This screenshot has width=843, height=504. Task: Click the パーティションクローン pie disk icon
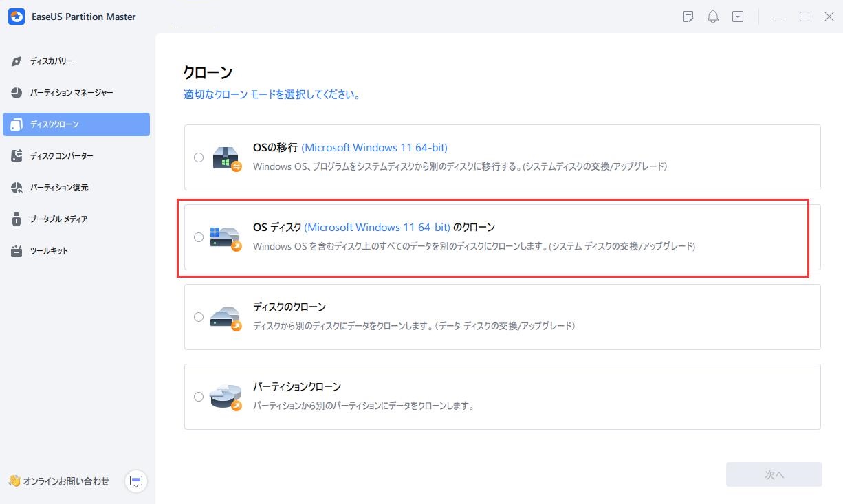(226, 397)
